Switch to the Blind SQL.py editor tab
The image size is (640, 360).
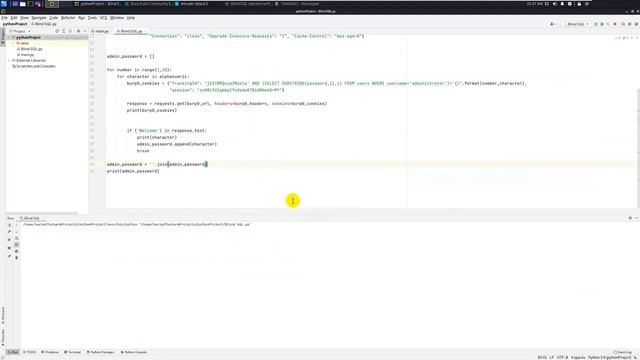coord(130,31)
